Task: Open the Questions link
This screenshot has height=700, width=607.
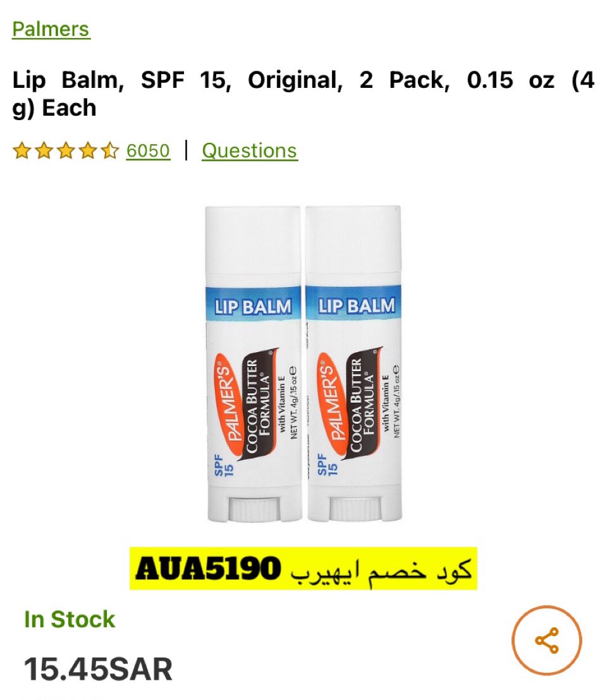Action: coord(250,151)
